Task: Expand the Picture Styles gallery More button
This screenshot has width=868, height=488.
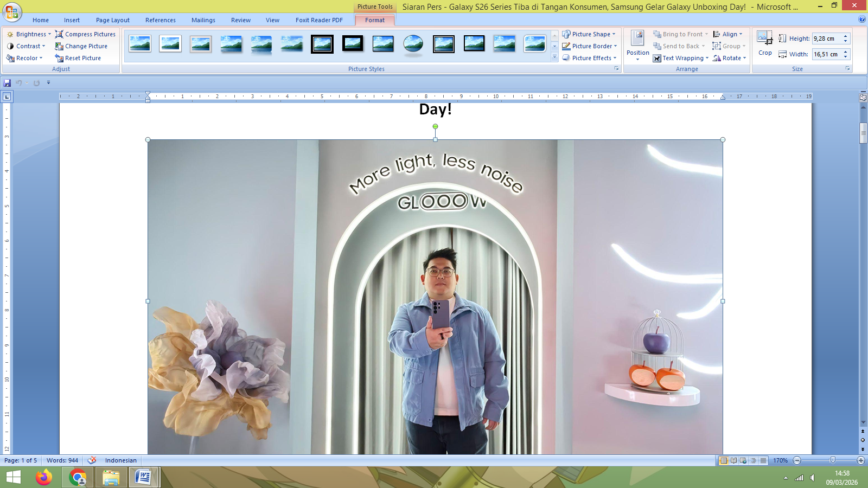Action: (x=554, y=57)
